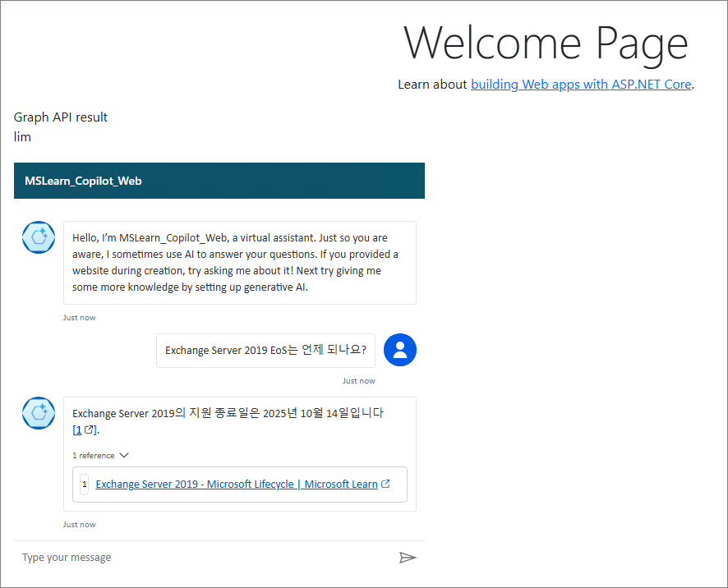Click the bot avatar next to the greeting message
The width and height of the screenshot is (728, 588).
coord(39,237)
